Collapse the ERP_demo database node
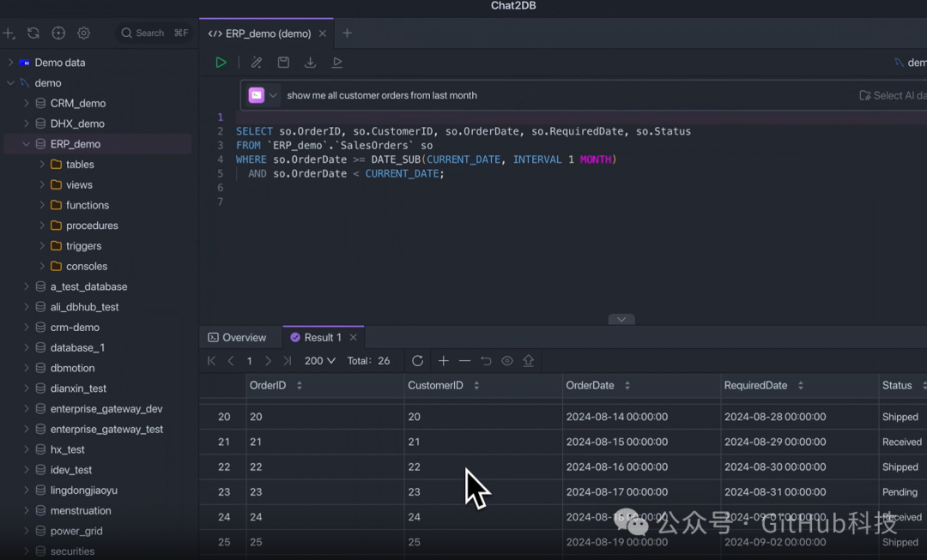Screen dimensions: 927x560 (x=27, y=144)
